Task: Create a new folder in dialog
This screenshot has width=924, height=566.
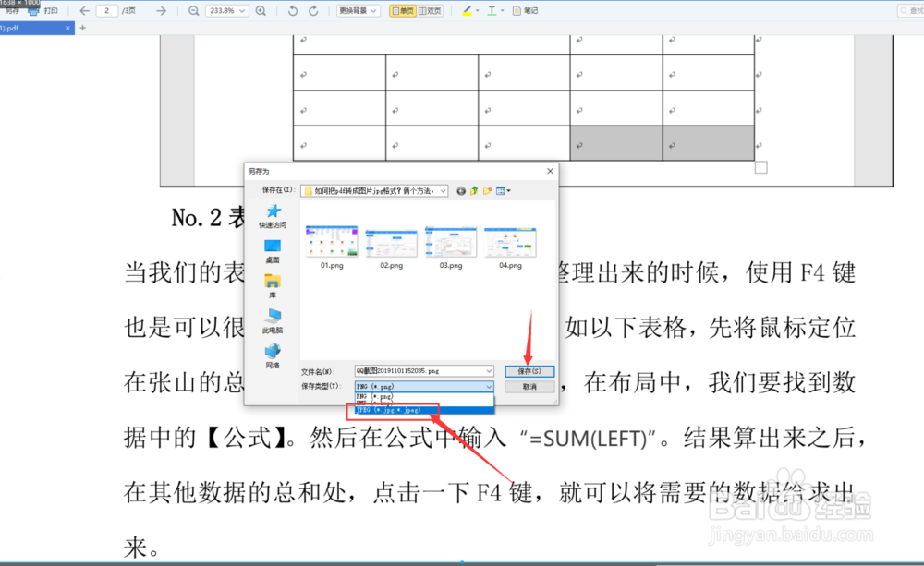Action: point(487,191)
